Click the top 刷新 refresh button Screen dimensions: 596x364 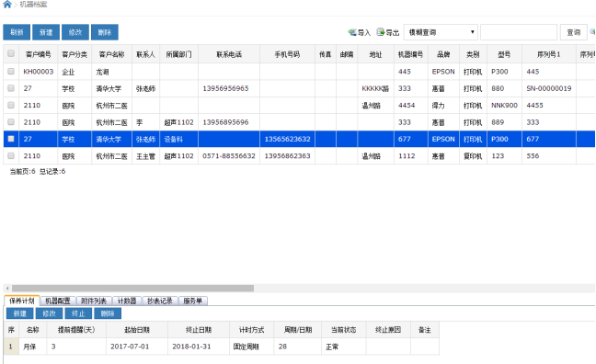coord(17,32)
